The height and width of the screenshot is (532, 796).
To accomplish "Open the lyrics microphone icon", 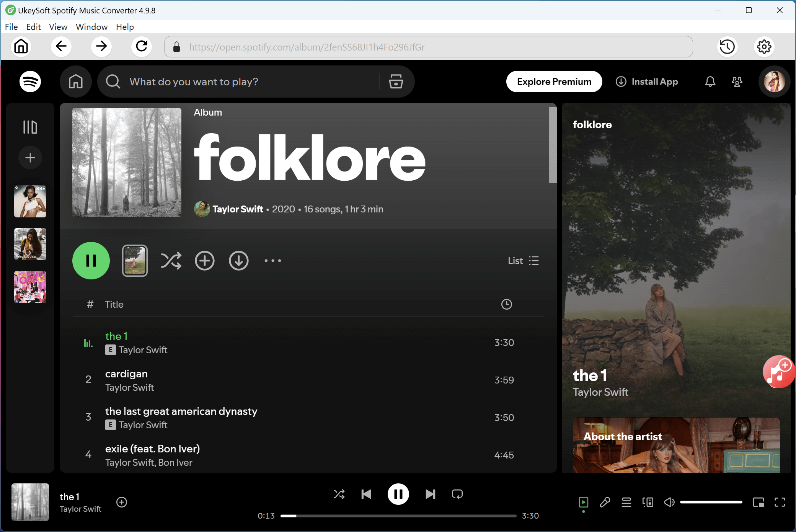I will 605,502.
